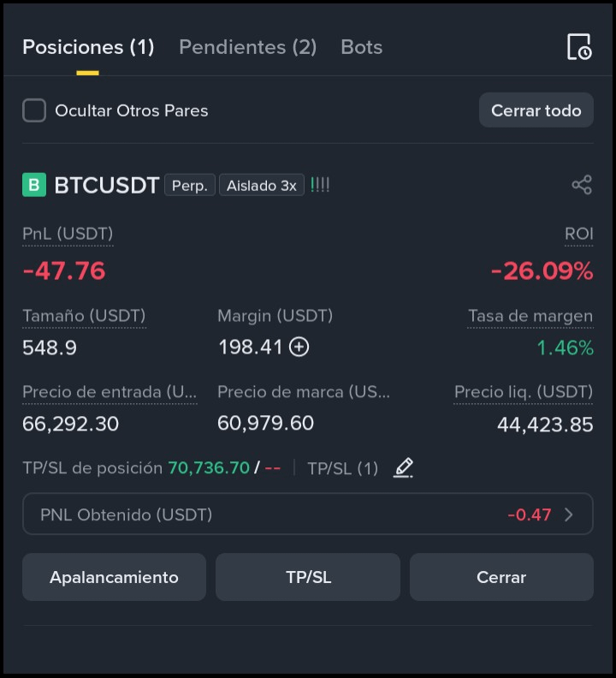
Task: Switch to the Bots tab
Action: tap(362, 47)
